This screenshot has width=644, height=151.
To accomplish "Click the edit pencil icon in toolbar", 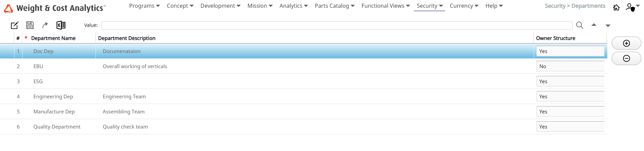I will [14, 25].
